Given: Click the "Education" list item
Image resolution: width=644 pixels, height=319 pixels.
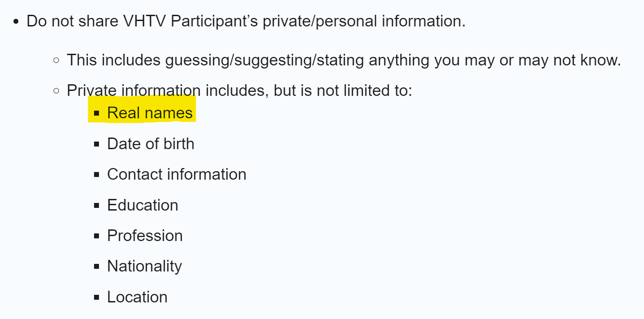Looking at the screenshot, I should pyautogui.click(x=142, y=205).
